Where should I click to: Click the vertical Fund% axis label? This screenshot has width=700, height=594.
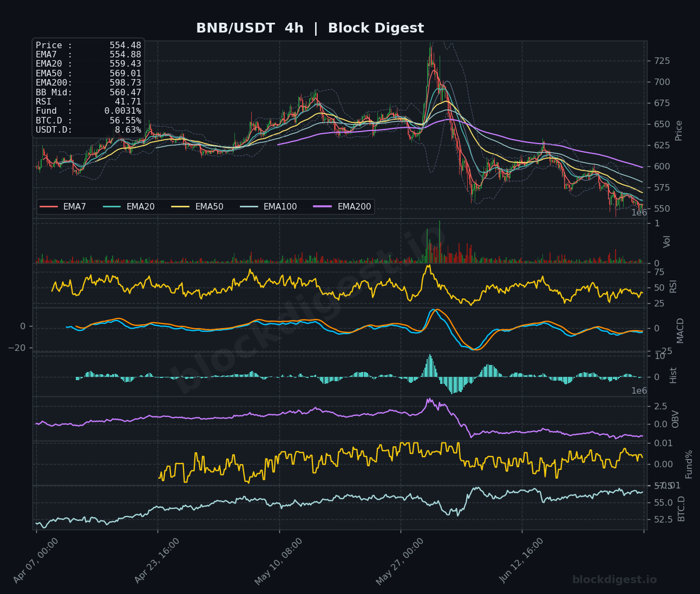pos(689,464)
